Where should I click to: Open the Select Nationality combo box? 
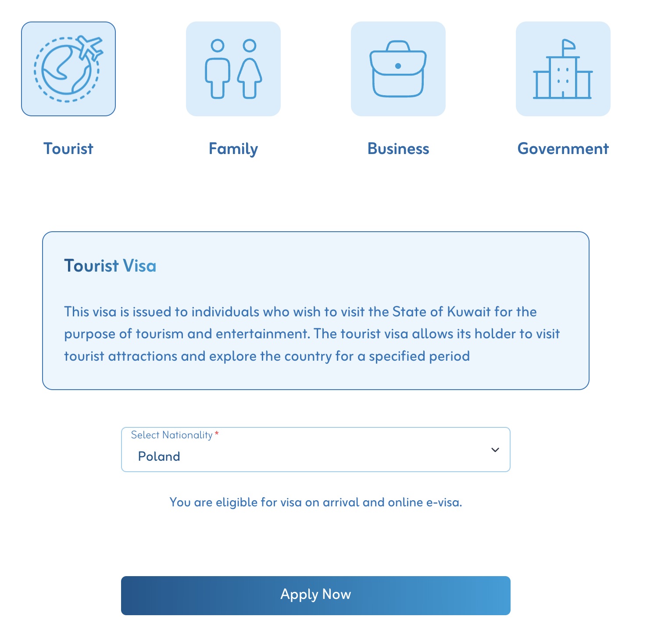click(x=315, y=450)
